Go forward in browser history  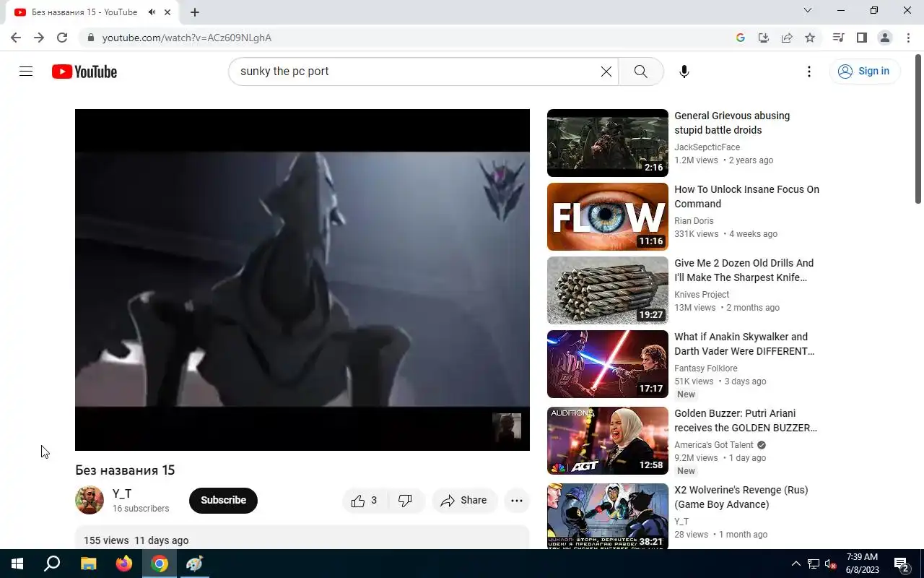[39, 38]
